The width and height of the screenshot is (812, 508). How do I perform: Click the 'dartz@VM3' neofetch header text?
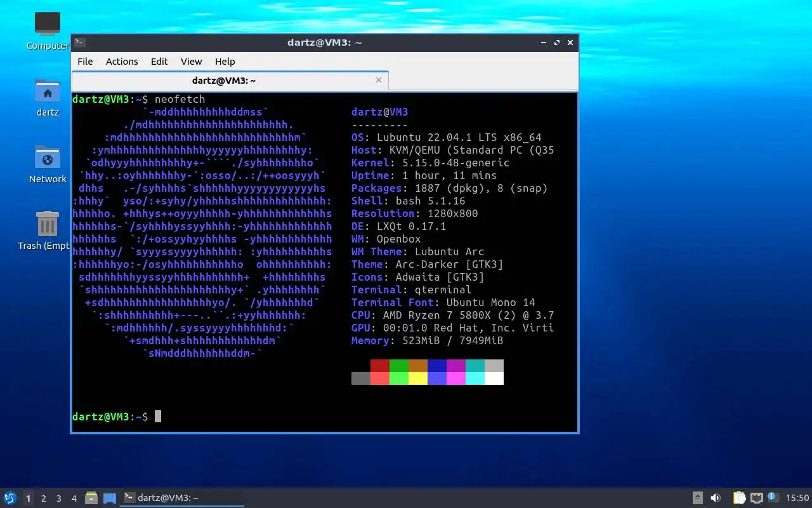point(380,112)
